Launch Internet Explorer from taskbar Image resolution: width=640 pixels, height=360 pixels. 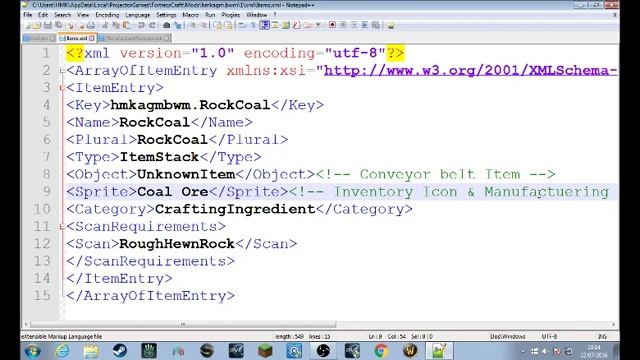[x=62, y=351]
